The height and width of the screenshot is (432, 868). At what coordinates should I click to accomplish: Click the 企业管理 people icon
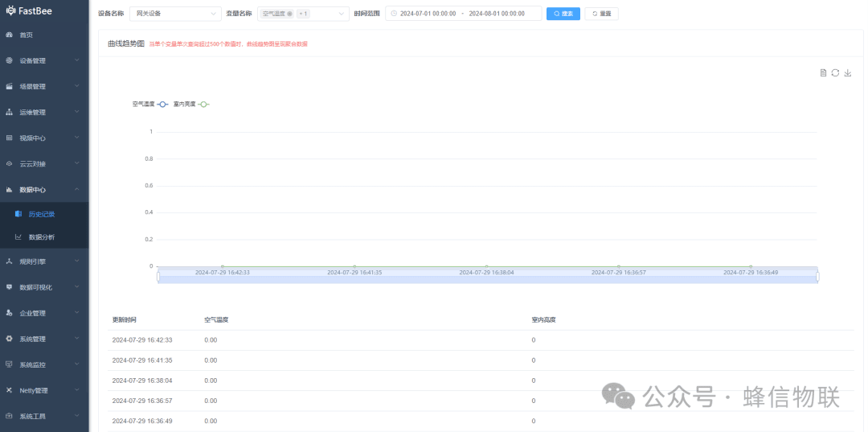9,313
